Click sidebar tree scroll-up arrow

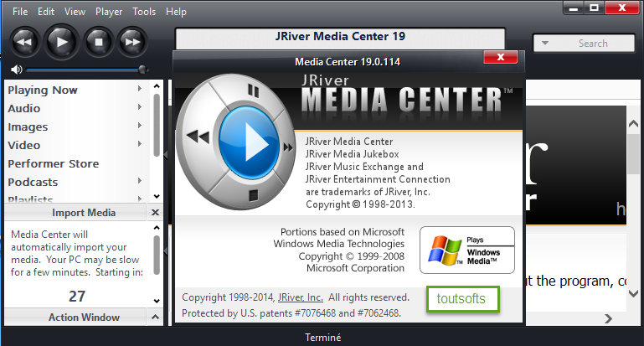click(157, 86)
